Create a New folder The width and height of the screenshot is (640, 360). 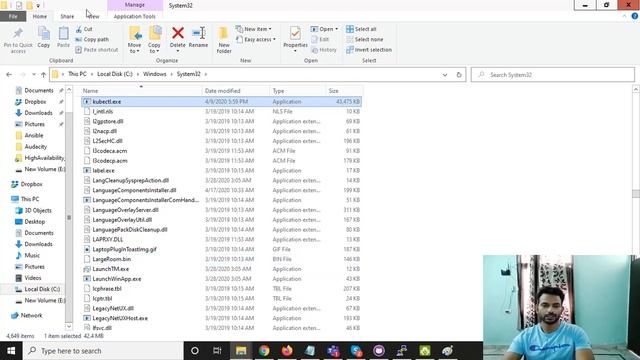[x=224, y=40]
